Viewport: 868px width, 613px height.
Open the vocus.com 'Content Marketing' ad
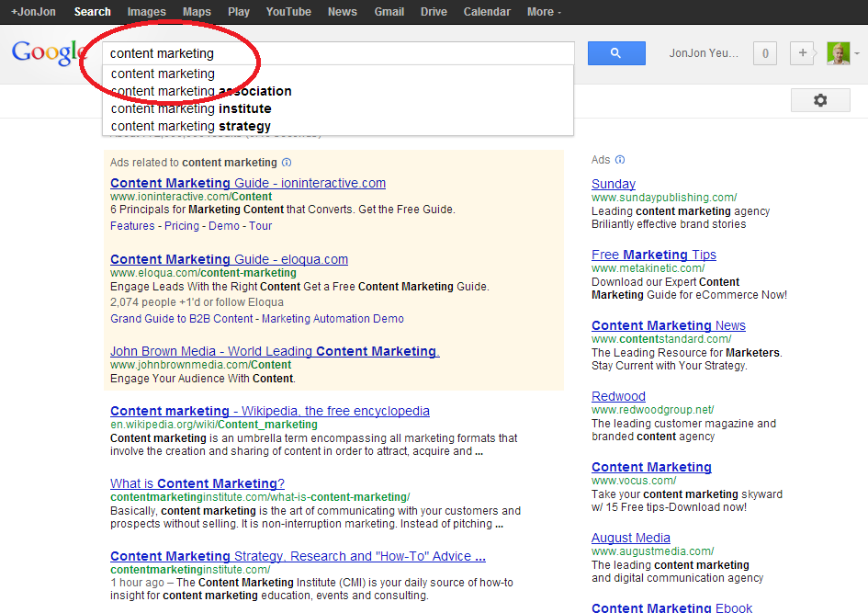pos(651,468)
